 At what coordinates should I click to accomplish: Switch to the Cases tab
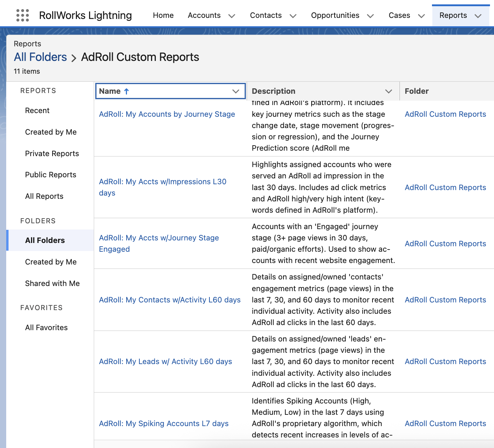pos(399,15)
